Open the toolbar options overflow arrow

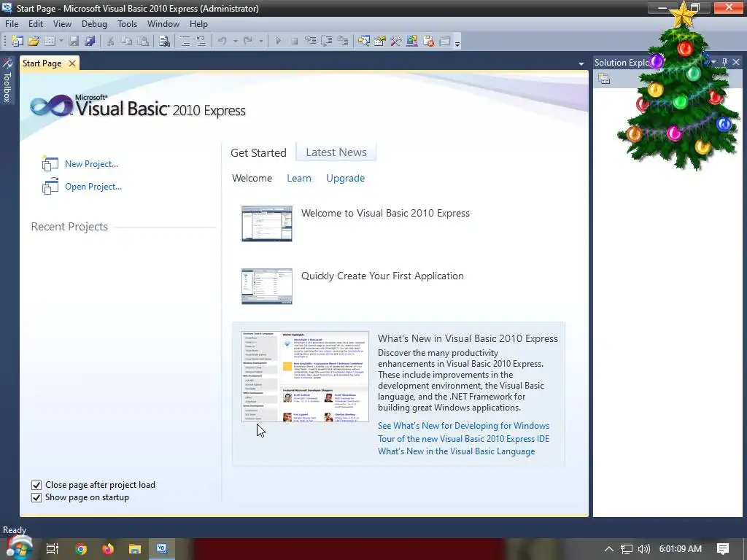pyautogui.click(x=457, y=43)
